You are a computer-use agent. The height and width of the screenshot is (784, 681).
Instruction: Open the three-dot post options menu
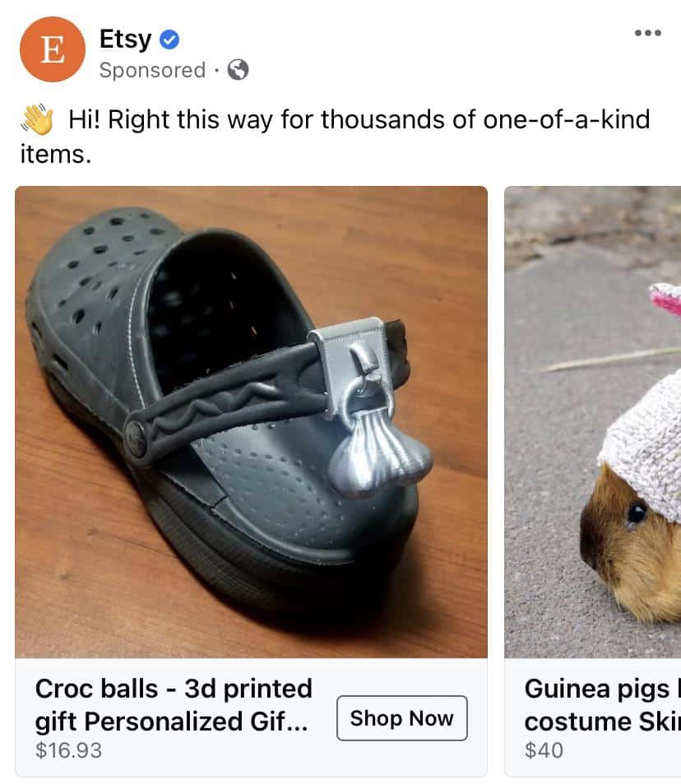click(648, 33)
